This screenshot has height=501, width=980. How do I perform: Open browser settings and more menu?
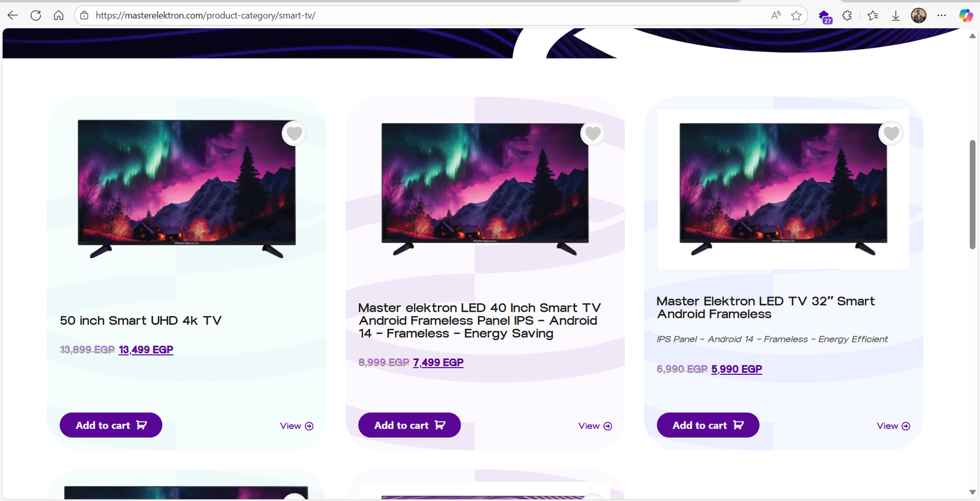941,15
